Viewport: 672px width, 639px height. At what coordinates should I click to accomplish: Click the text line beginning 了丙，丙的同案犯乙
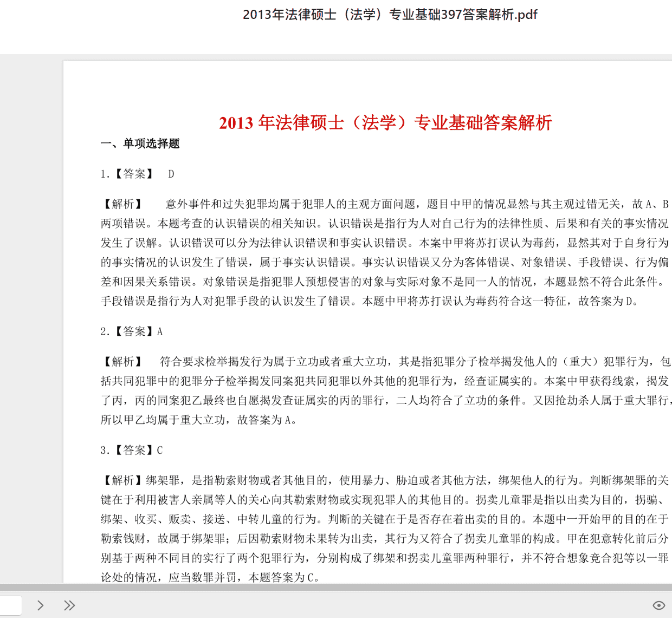[386, 401]
